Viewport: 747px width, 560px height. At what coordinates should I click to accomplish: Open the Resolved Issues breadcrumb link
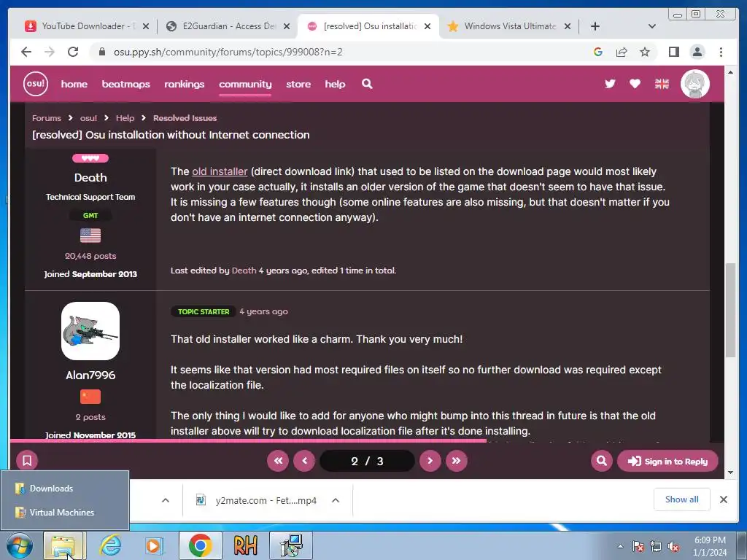coord(185,118)
